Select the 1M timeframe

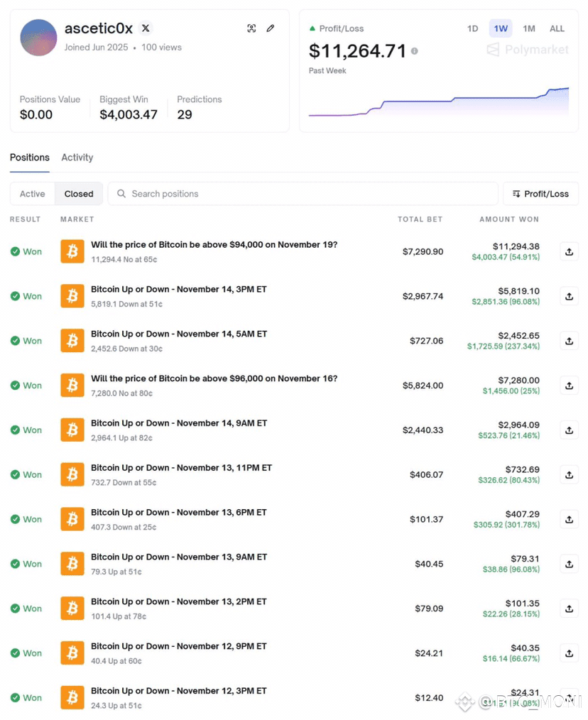[x=528, y=28]
